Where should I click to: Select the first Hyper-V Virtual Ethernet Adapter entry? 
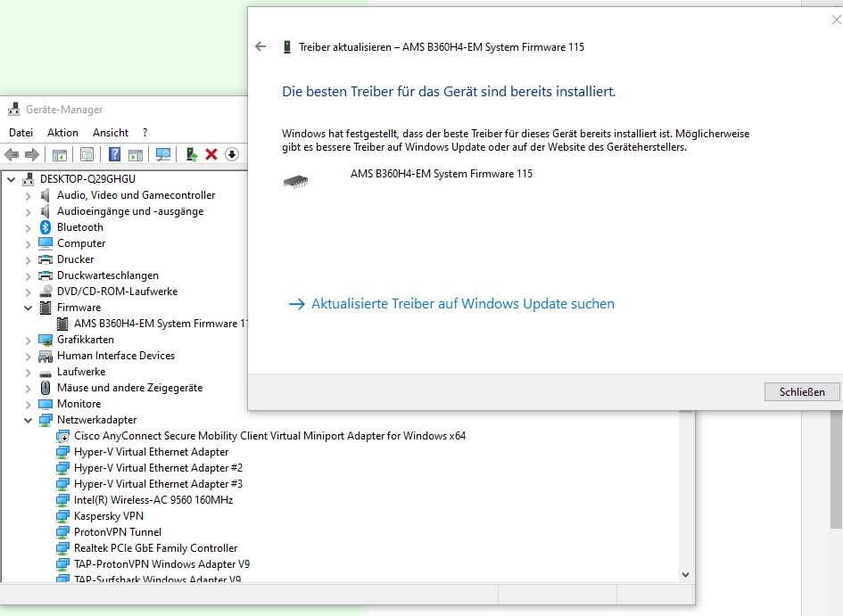pos(151,452)
